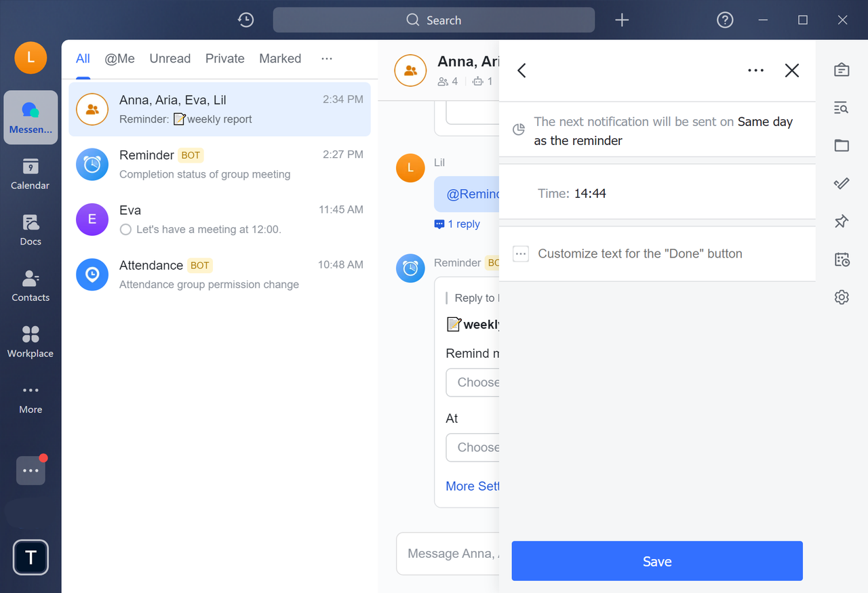Image resolution: width=868 pixels, height=593 pixels.
Task: Open panel's three-dot options menu
Action: (755, 70)
